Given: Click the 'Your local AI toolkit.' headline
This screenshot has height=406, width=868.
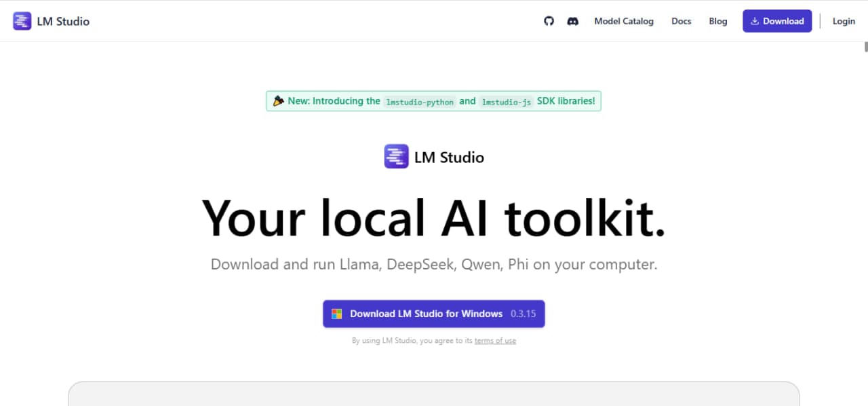Looking at the screenshot, I should [x=434, y=217].
